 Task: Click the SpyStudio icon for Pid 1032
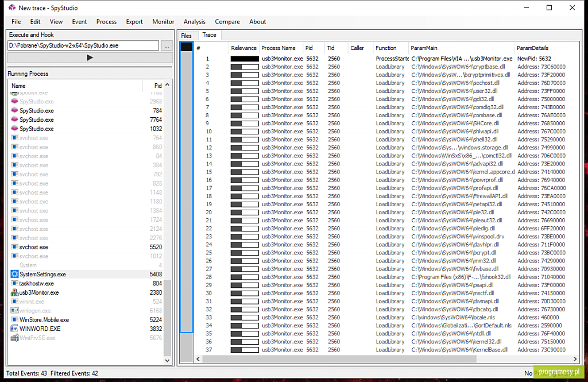point(14,128)
